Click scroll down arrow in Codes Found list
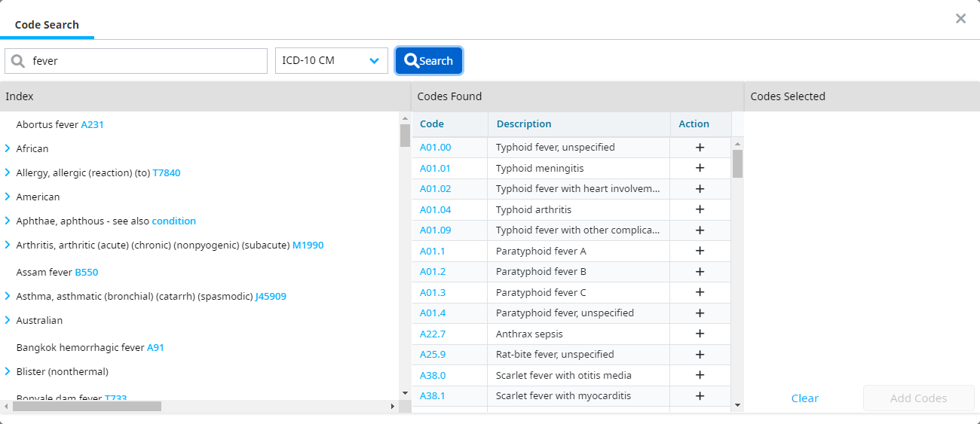This screenshot has width=980, height=424. [737, 406]
